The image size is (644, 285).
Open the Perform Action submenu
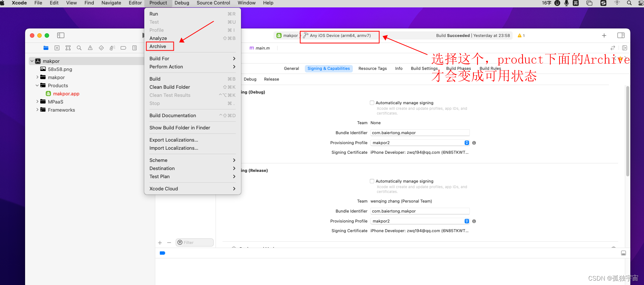pos(192,67)
